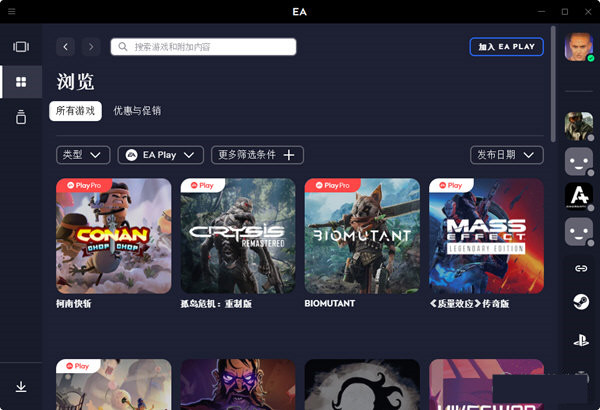Open the 更多筛选条件 filter expander
The height and width of the screenshot is (410, 600).
[x=257, y=155]
